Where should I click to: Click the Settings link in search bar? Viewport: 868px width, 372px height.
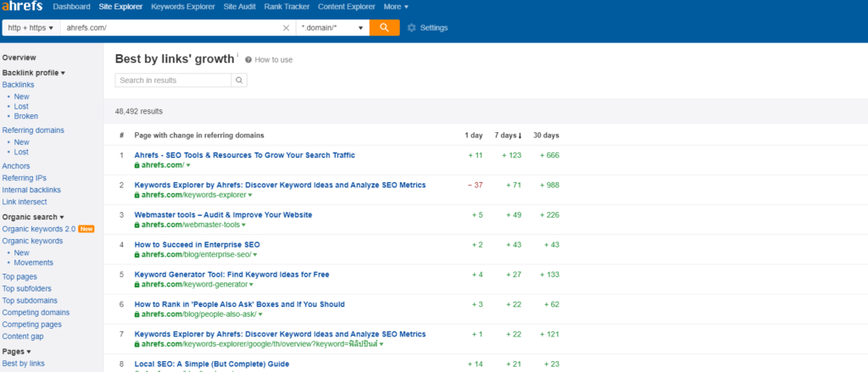click(x=434, y=28)
